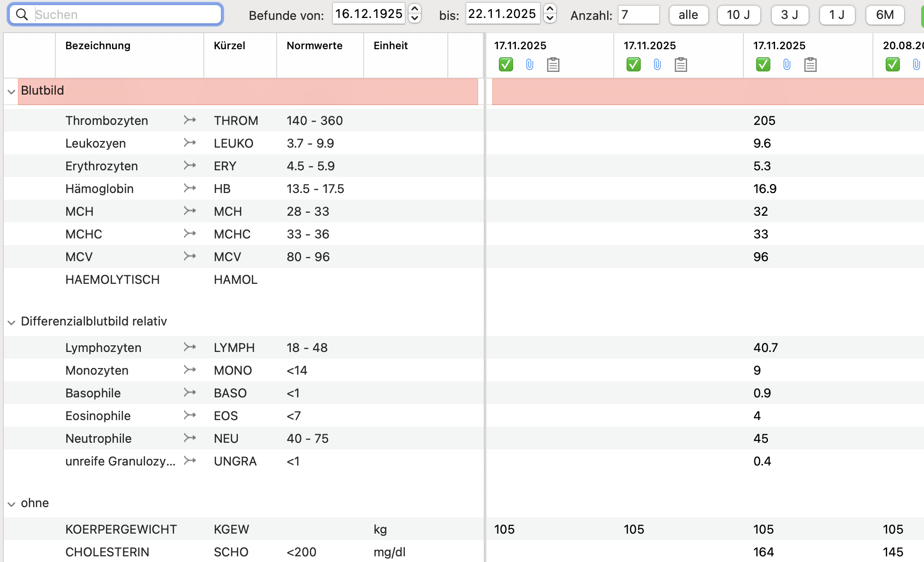Open clipboard icon in third 17.11.2025 column
The image size is (924, 562).
pos(811,64)
